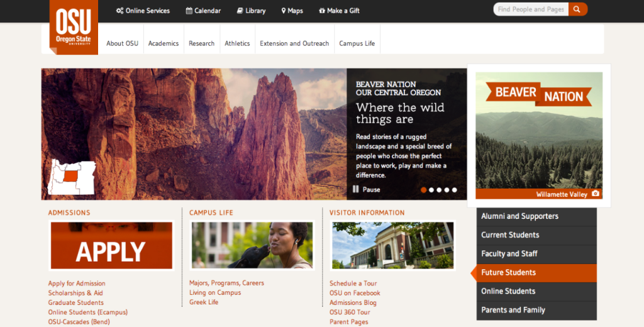Click the Willamette Valley caption

click(x=562, y=194)
